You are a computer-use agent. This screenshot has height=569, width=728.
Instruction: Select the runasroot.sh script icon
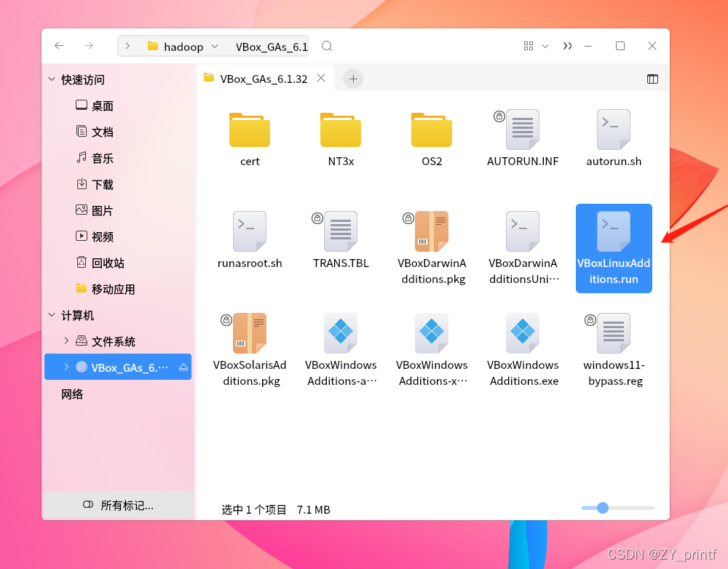249,231
